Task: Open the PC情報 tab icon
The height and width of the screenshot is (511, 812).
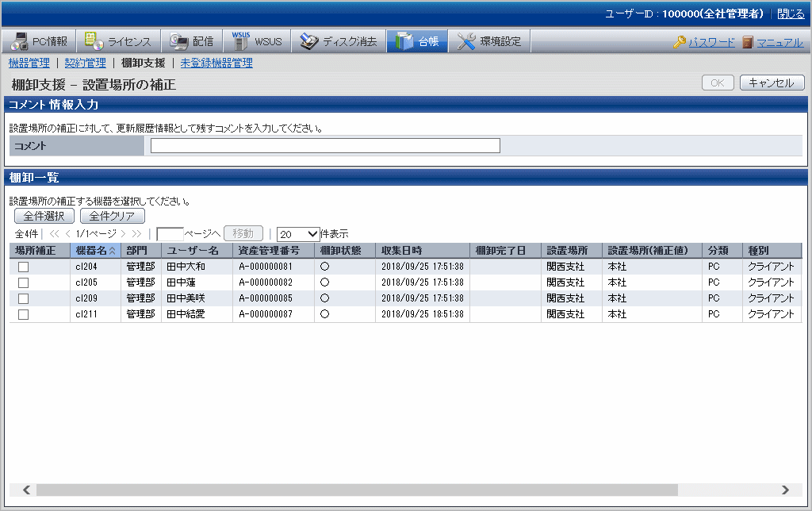Action: [x=20, y=41]
